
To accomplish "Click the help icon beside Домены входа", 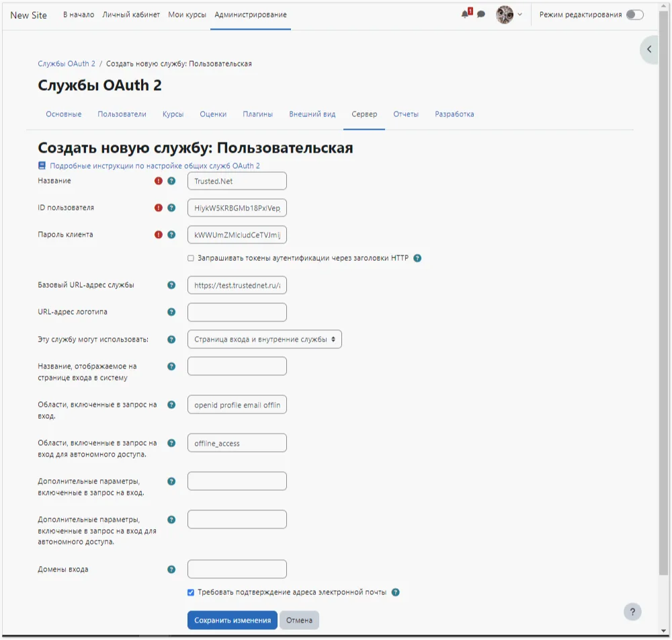I will click(x=171, y=569).
